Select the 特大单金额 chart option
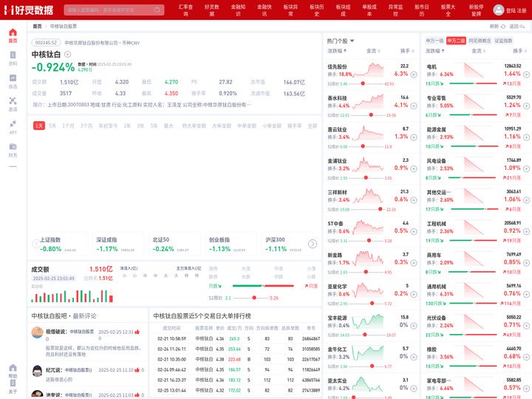This screenshot has height=399, width=532. (x=194, y=126)
